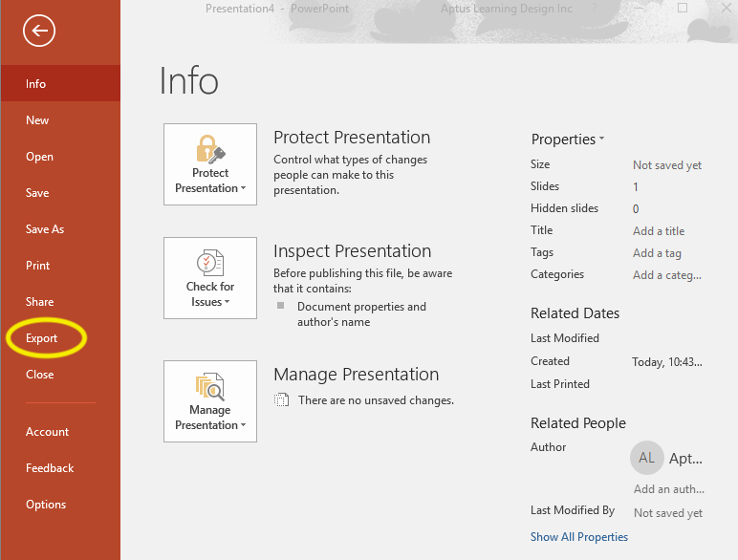The image size is (738, 560).
Task: Open the Share tab
Action: [x=60, y=302]
